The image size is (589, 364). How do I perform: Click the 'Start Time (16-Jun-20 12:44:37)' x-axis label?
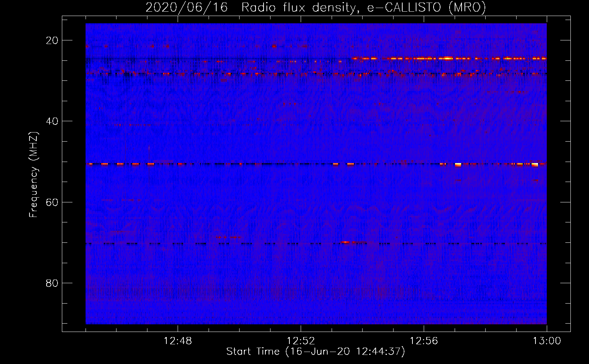pos(316,352)
